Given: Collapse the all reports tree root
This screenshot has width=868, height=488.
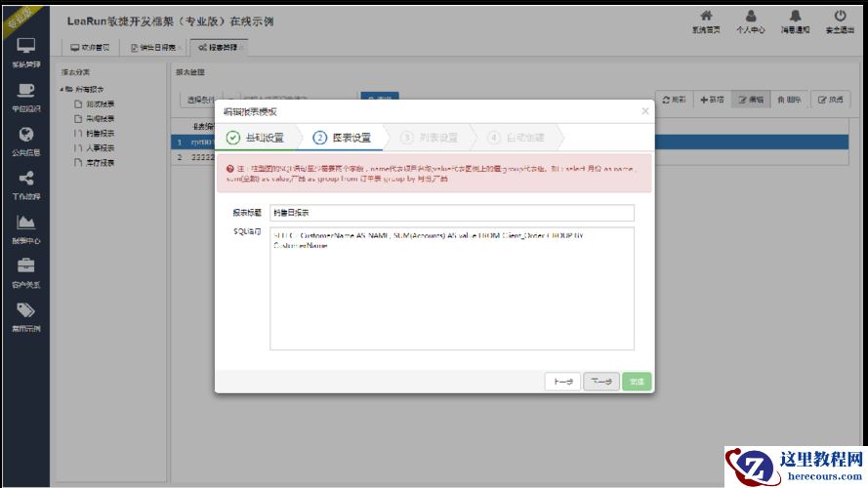Looking at the screenshot, I should (x=62, y=89).
